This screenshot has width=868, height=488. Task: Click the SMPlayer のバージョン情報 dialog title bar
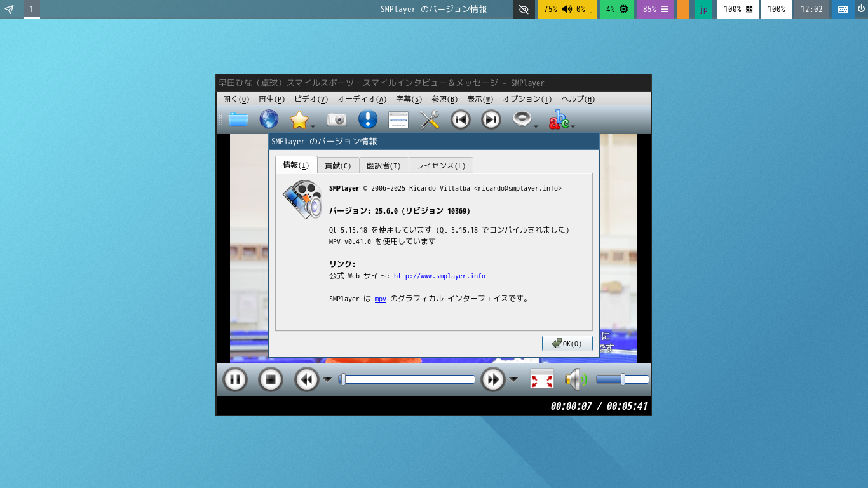point(434,141)
